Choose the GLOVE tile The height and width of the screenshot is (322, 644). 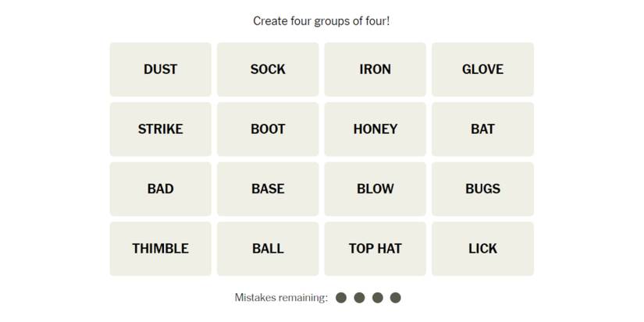coord(482,69)
